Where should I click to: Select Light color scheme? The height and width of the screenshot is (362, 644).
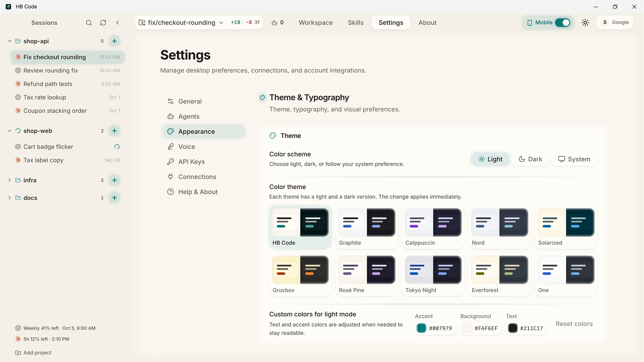490,159
